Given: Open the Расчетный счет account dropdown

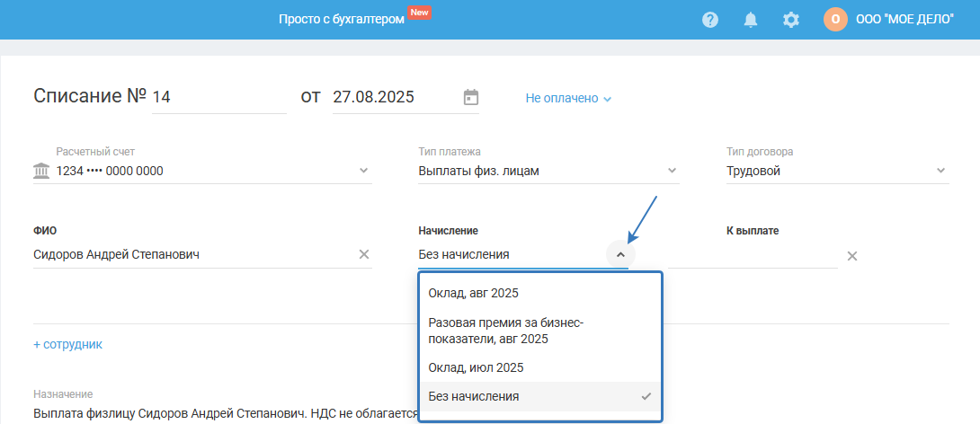Looking at the screenshot, I should 363,171.
